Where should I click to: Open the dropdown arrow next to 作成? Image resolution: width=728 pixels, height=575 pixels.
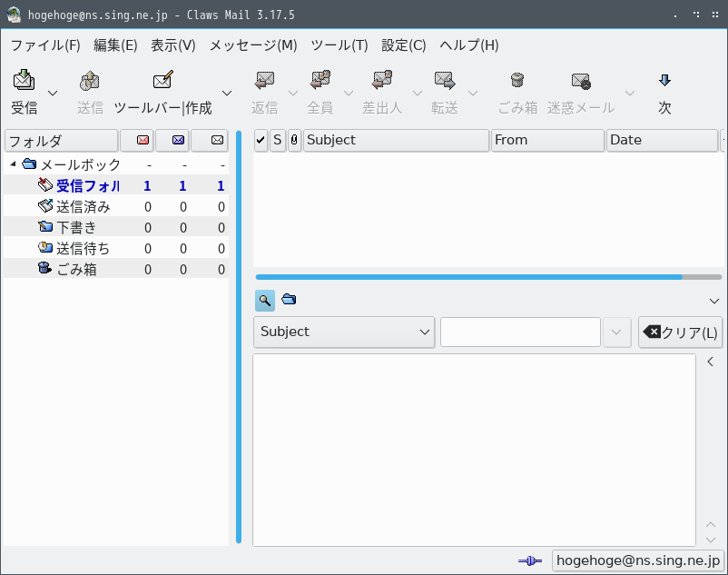227,94
